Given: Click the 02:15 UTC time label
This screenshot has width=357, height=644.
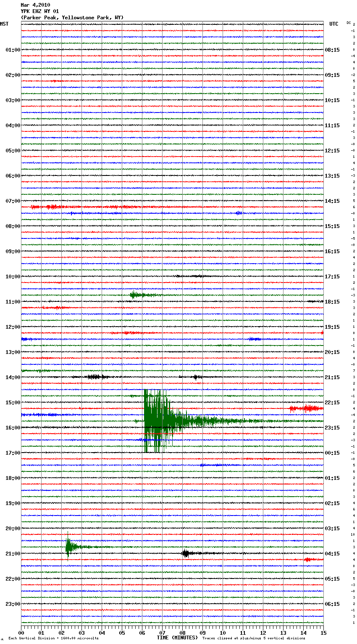Looking at the screenshot, I should (x=332, y=503).
